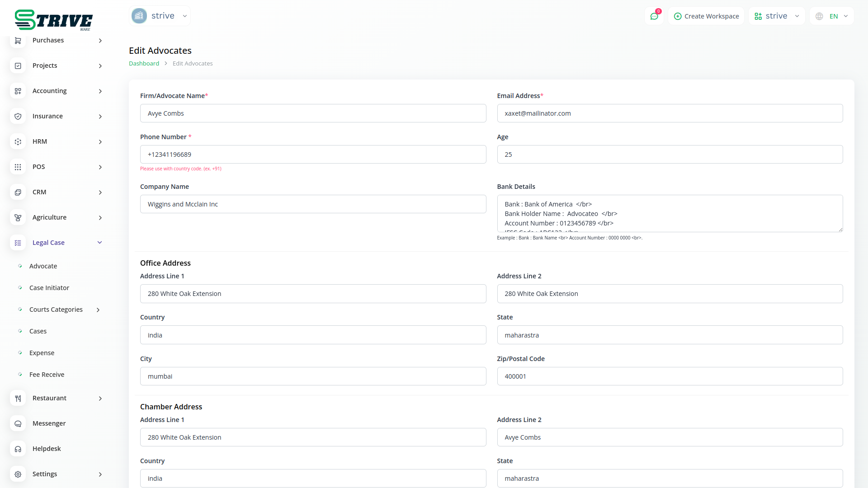Expand the Courts Categories submenu
868x488 pixels.
[x=98, y=310]
